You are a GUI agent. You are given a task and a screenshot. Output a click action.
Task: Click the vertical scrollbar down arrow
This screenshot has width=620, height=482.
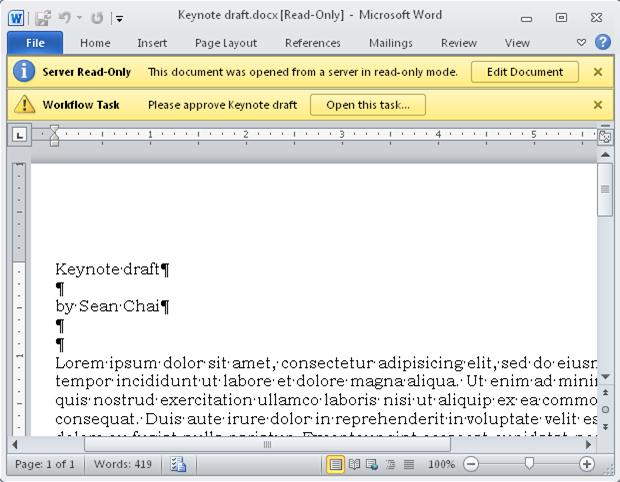point(605,377)
